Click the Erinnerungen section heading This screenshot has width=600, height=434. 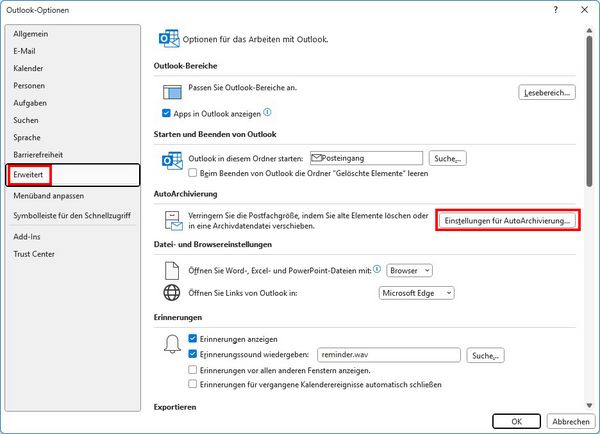(x=178, y=317)
